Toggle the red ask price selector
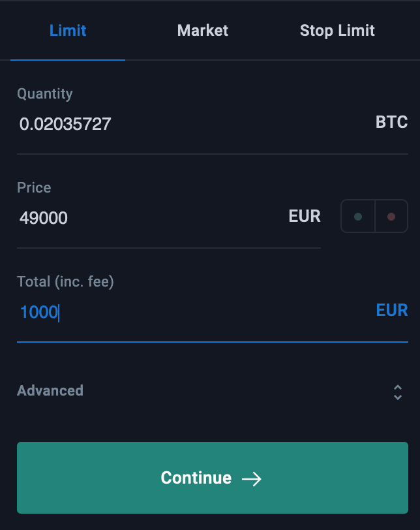Image resolution: width=420 pixels, height=530 pixels. 391,216
